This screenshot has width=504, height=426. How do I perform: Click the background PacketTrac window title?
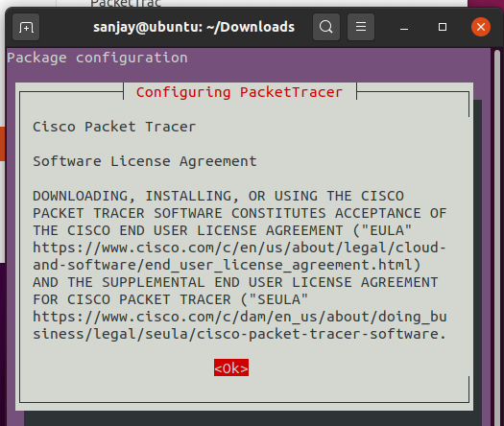tap(126, 4)
